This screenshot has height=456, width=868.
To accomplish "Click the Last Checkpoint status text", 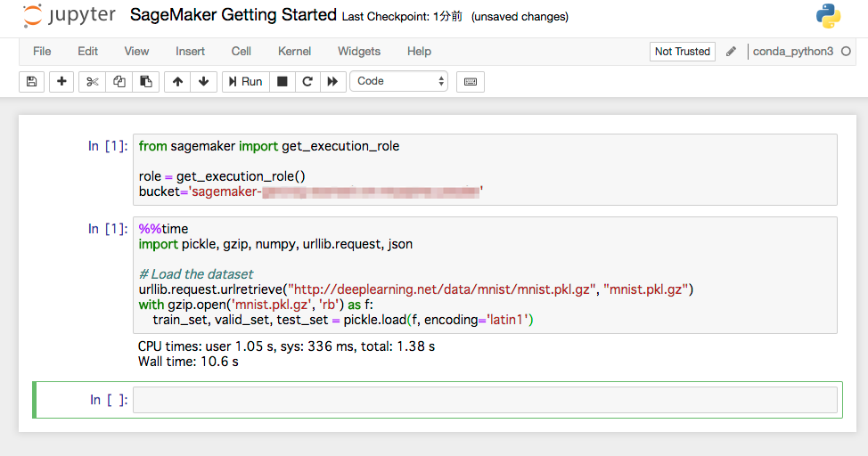I will point(402,17).
